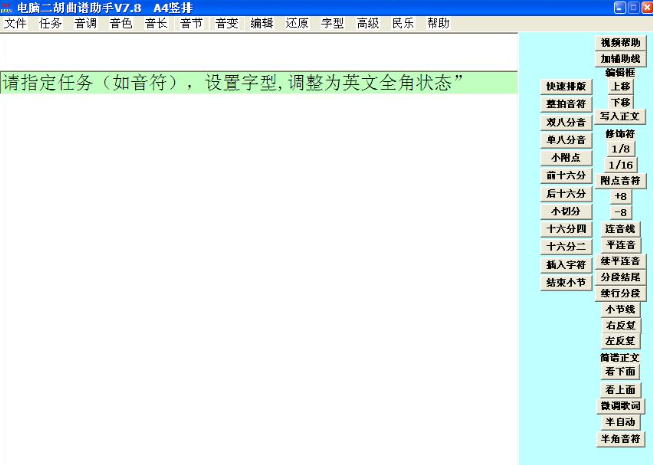Open the 帮助 menu
The height and width of the screenshot is (465, 653).
coord(438,23)
